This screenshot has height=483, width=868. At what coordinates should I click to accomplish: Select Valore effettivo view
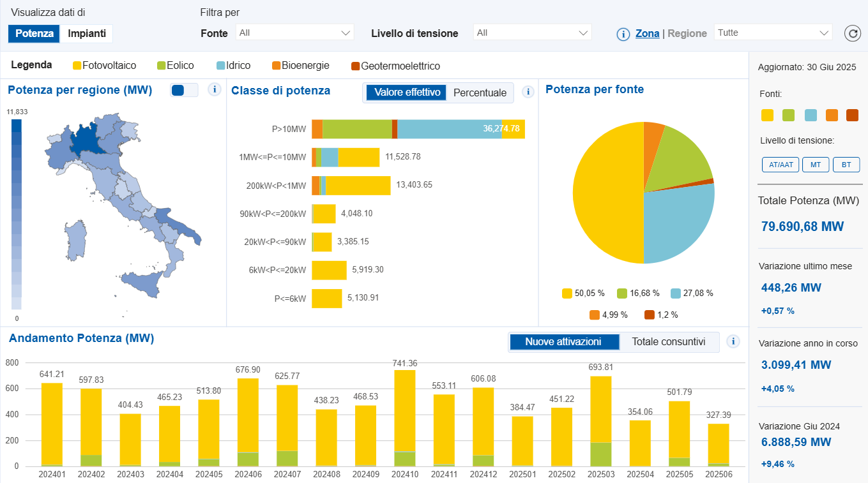pos(407,93)
